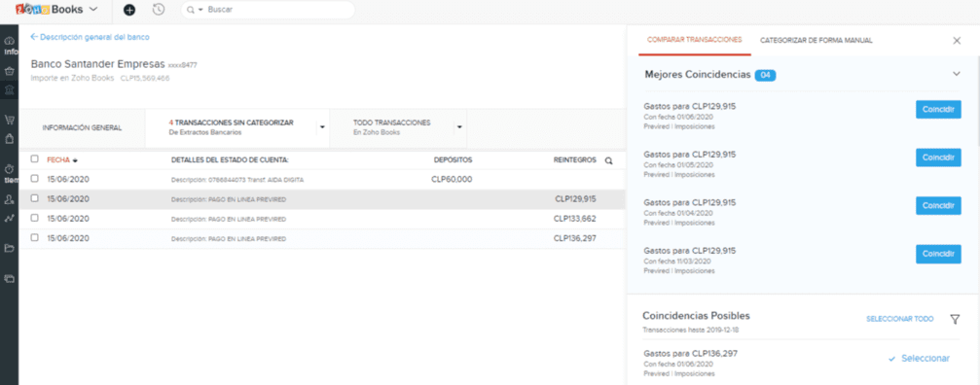Switch to Categorizar de Forma Manual tab
980x385 pixels.
(x=817, y=41)
